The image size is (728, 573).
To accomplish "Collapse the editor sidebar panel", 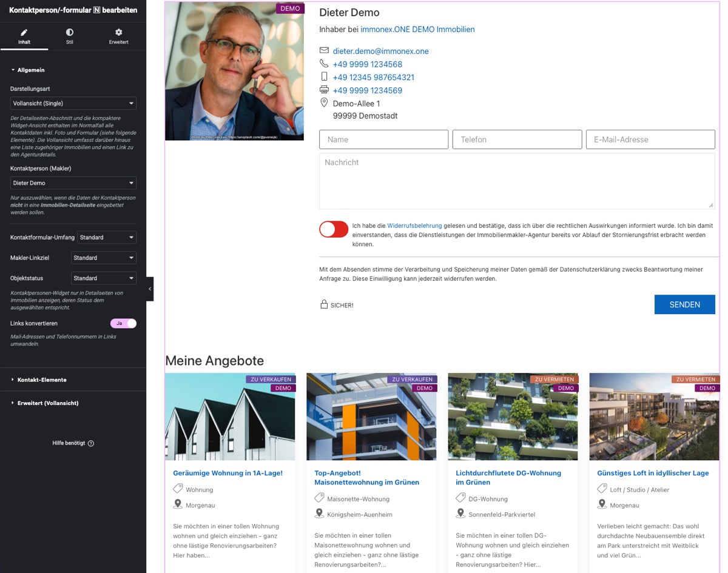I will click(x=150, y=289).
